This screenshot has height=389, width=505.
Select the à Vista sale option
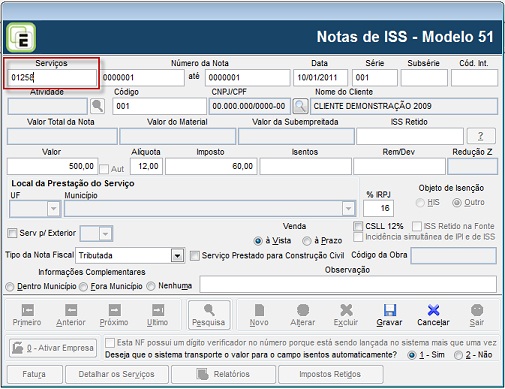(x=258, y=241)
